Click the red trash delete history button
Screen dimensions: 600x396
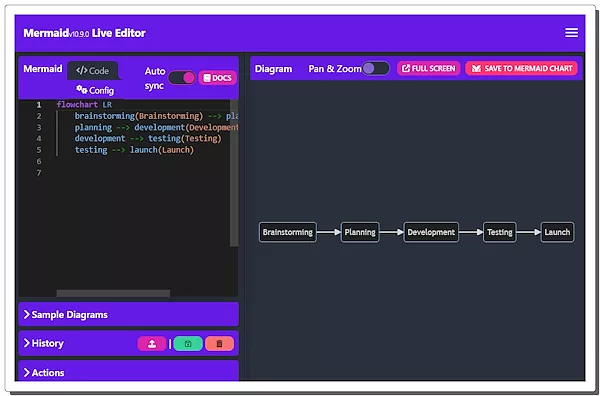click(219, 344)
